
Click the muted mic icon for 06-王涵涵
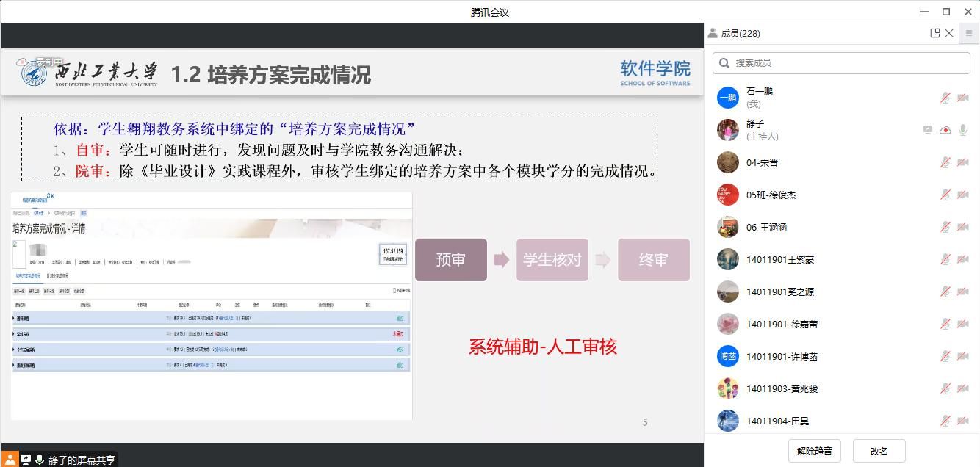click(945, 227)
